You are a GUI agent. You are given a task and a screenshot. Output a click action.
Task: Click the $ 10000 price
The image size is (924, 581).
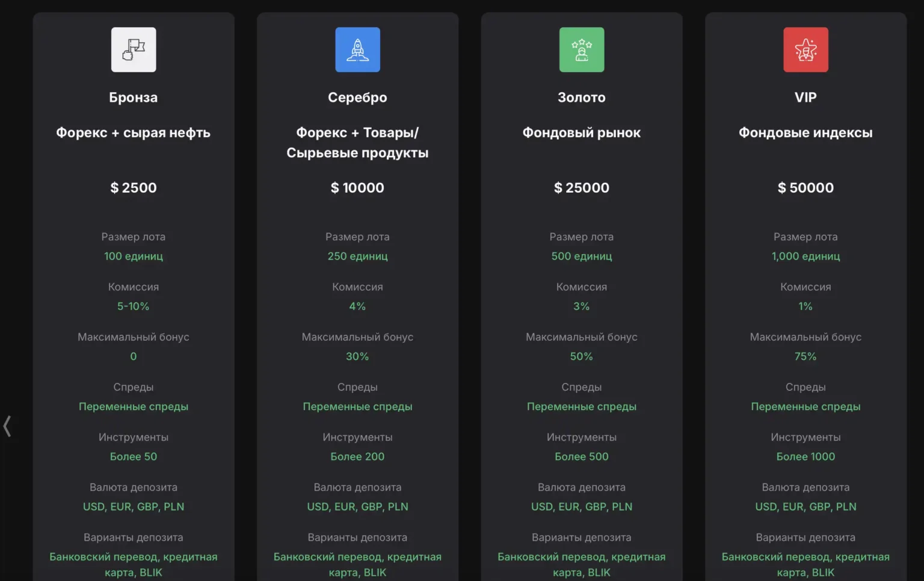pyautogui.click(x=357, y=188)
